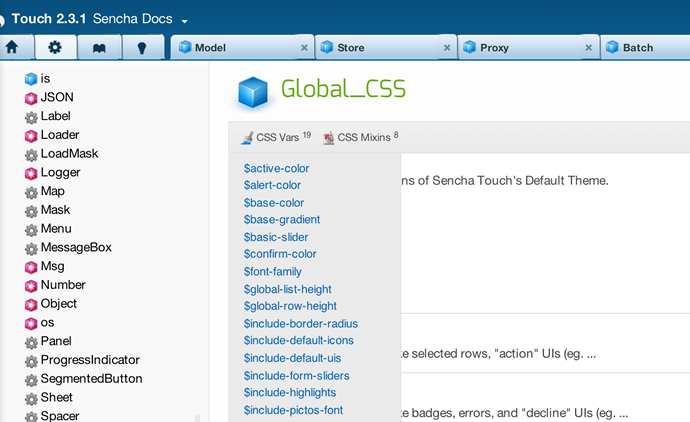This screenshot has height=422, width=690.
Task: Go to $include-border-radius variable
Action: tap(301, 324)
